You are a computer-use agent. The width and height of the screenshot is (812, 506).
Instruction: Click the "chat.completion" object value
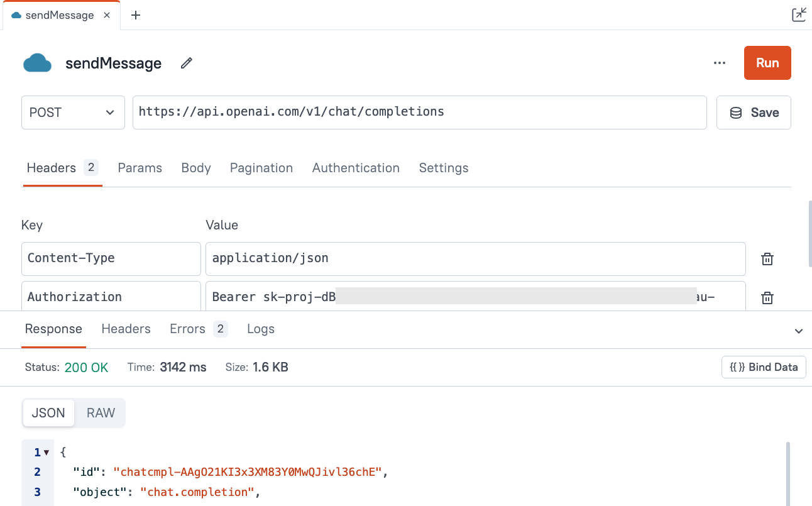click(x=199, y=492)
